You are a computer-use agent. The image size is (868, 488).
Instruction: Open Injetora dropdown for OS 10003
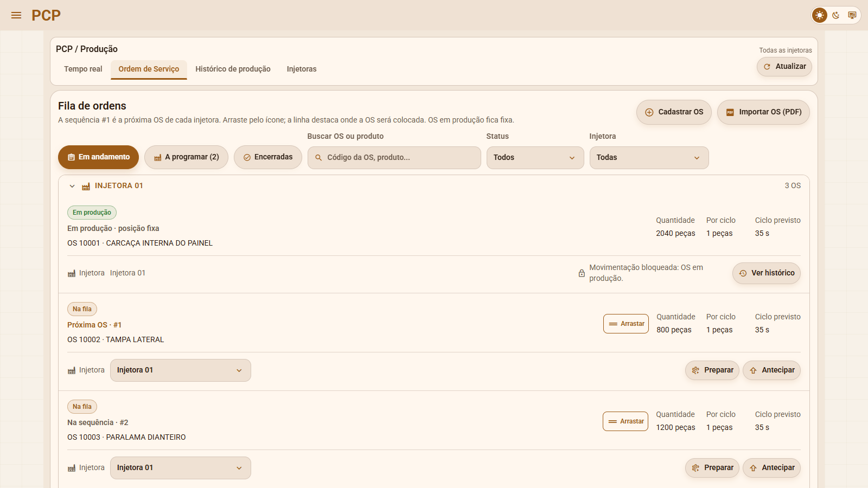pyautogui.click(x=181, y=468)
